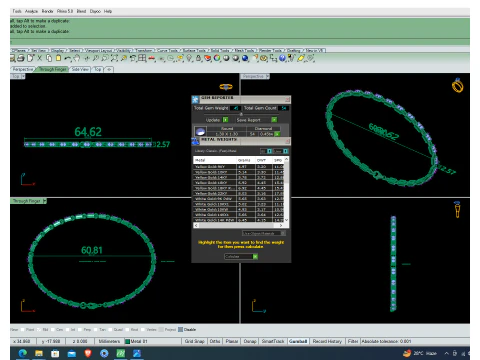Image resolution: width=480 pixels, height=360 pixels.
Task: Switch to the Perspective viewport tab
Action: point(23,69)
